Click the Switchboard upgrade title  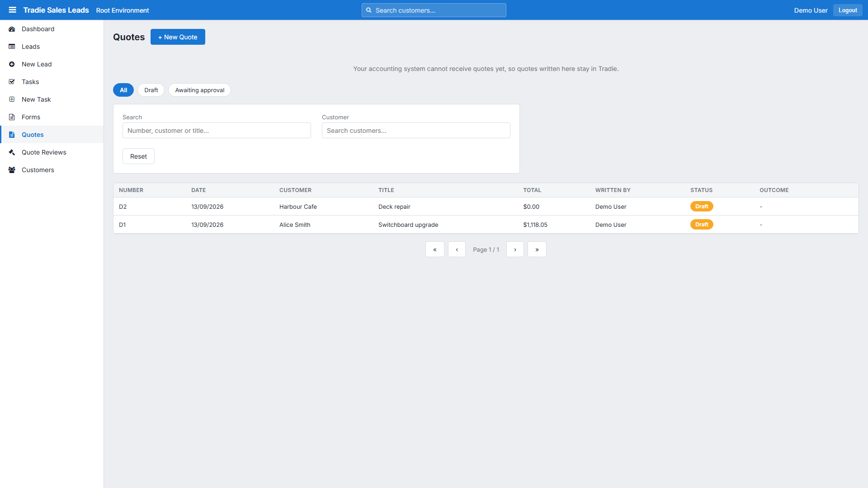(x=408, y=225)
